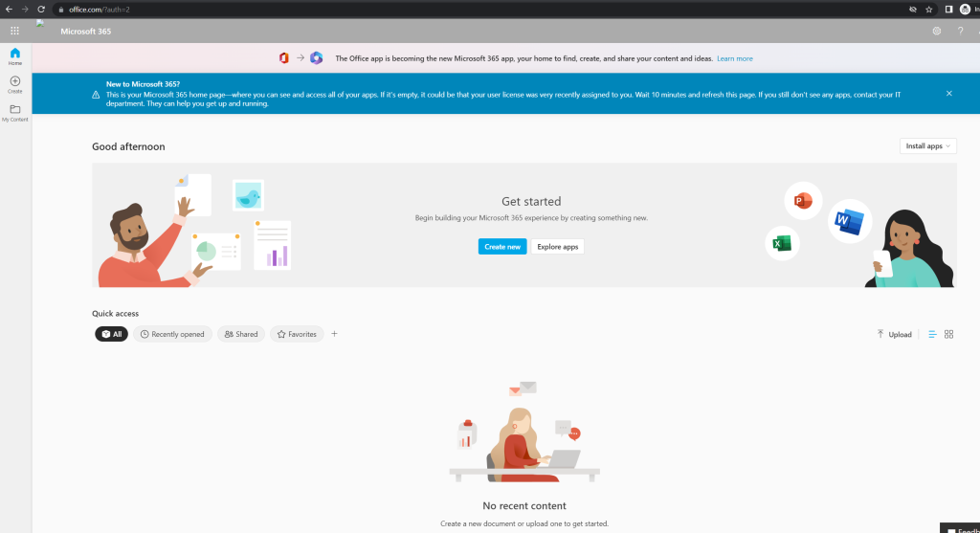Screen dimensions: 980x533
Task: Click the Good afternoon greeting text
Action: [x=128, y=146]
